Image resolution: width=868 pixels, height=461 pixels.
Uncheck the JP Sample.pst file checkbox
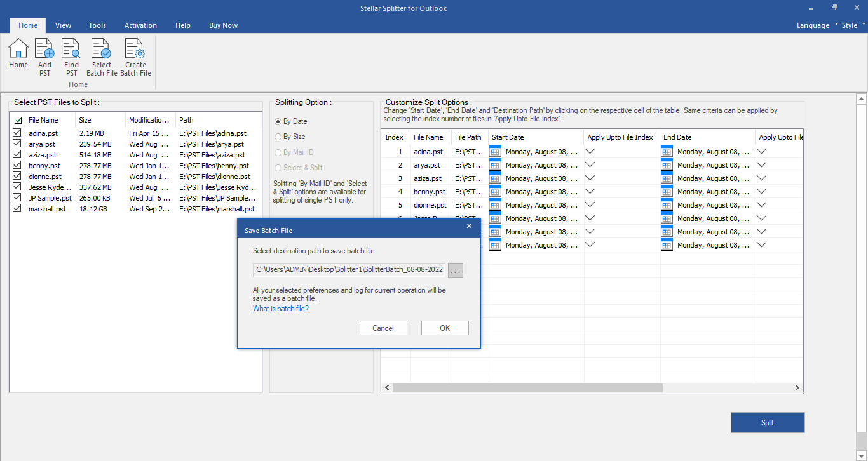pos(18,198)
